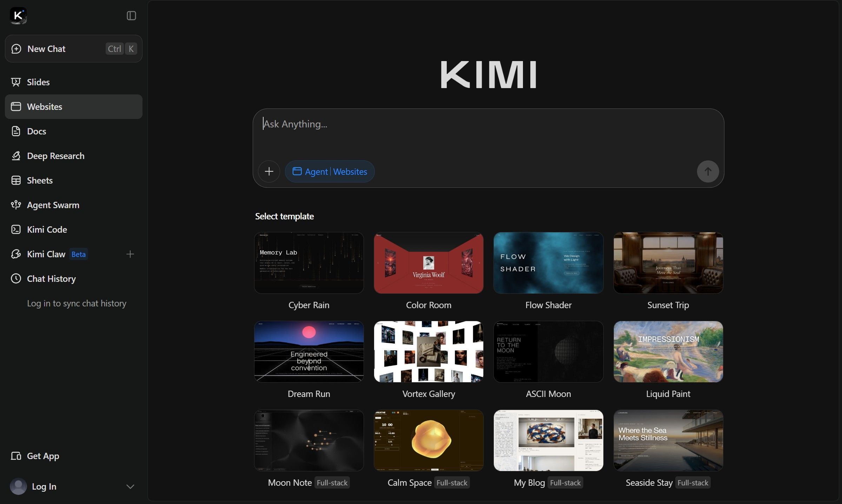The height and width of the screenshot is (504, 842).
Task: Click the Cyber Rain label
Action: [309, 305]
